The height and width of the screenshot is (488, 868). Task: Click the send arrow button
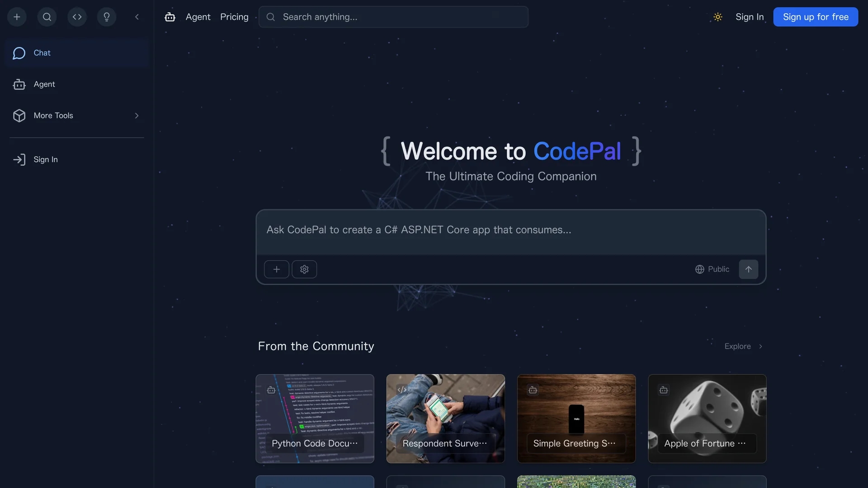(749, 269)
